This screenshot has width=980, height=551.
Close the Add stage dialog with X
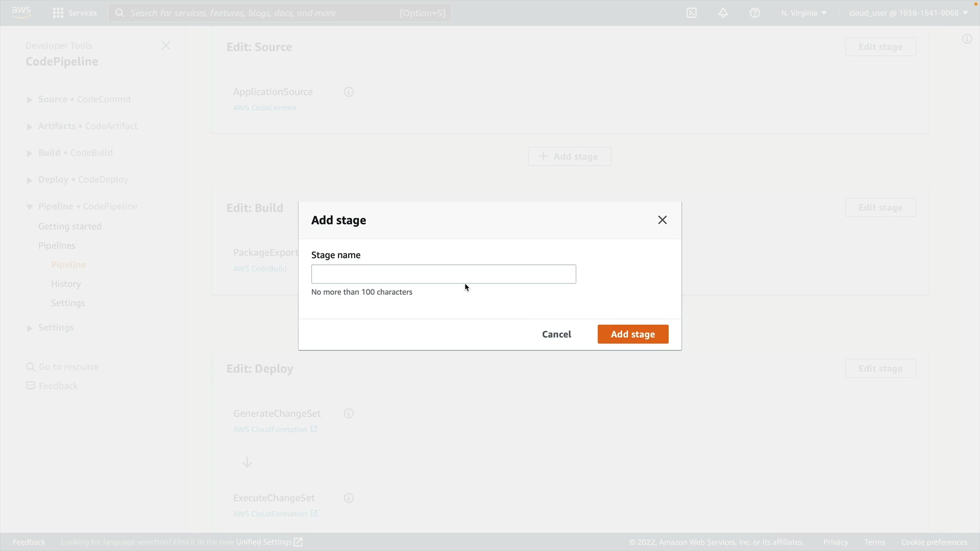click(663, 220)
